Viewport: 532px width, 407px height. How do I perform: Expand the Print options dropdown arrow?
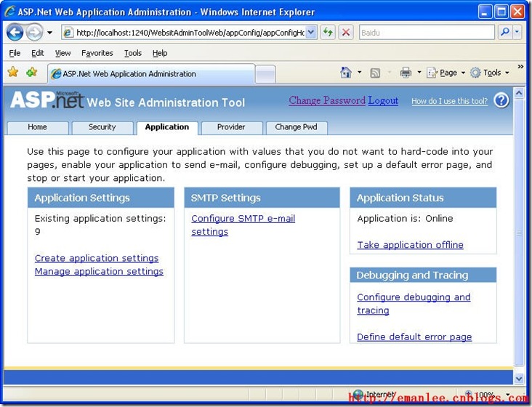pyautogui.click(x=419, y=72)
